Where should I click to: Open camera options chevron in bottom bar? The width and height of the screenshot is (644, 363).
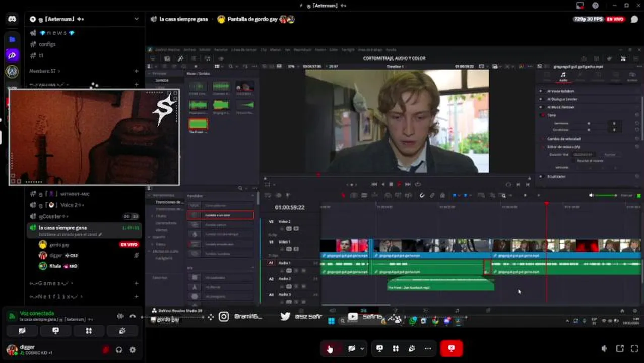click(x=362, y=348)
